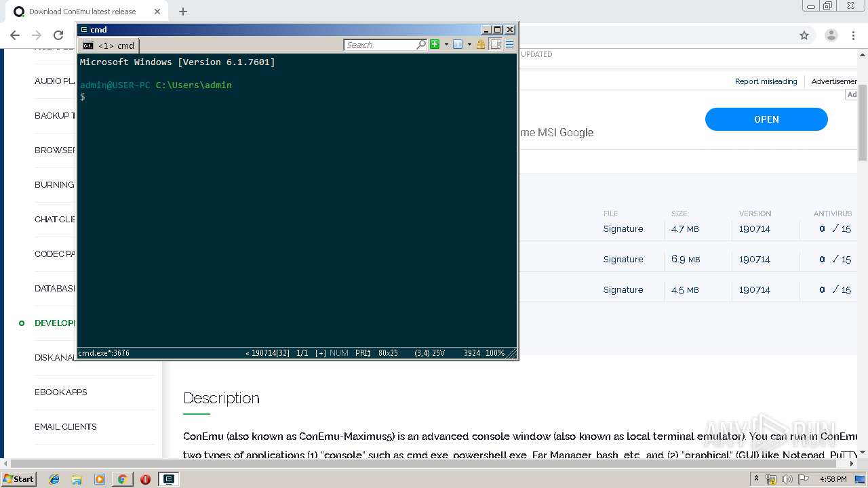Screen dimensions: 868x488
Task: Open AUDIO category in sidebar
Action: pyautogui.click(x=55, y=81)
